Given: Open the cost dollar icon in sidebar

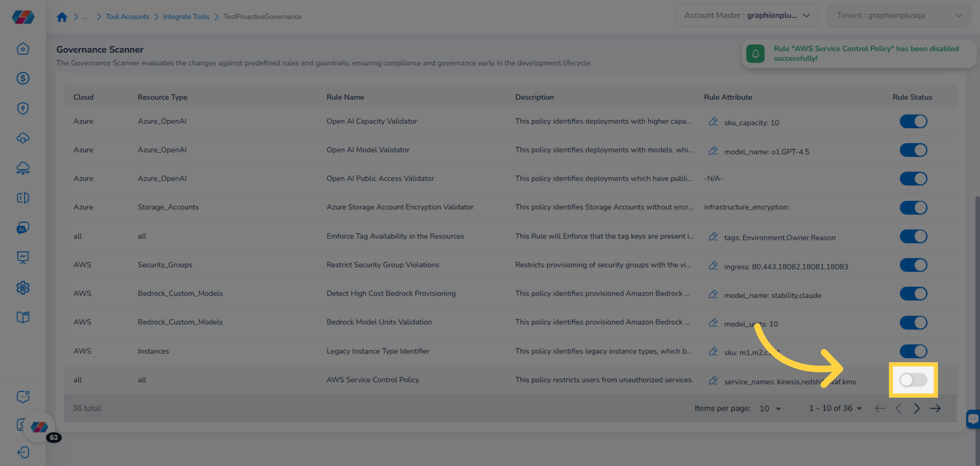Looking at the screenshot, I should pyautogui.click(x=23, y=78).
